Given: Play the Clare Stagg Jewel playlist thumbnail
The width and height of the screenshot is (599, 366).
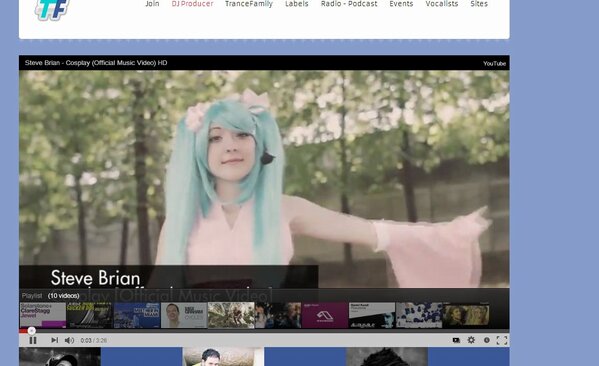Looking at the screenshot, I should tap(43, 315).
